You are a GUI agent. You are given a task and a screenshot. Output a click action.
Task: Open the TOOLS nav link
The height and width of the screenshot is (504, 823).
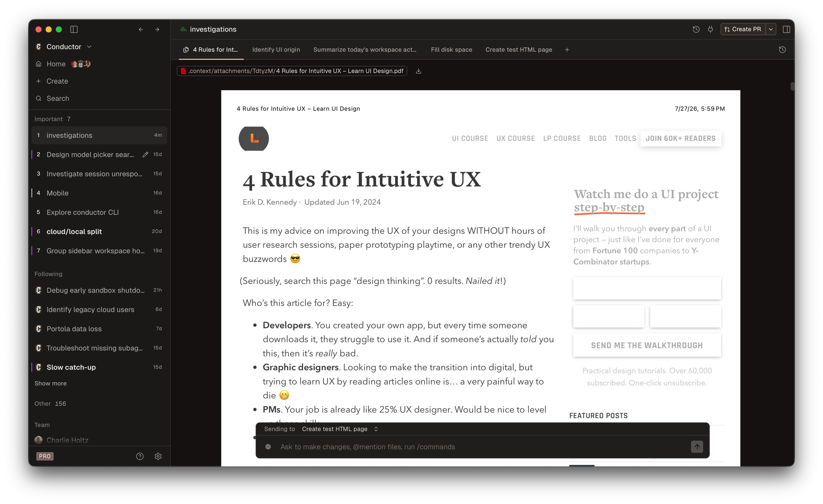point(625,139)
